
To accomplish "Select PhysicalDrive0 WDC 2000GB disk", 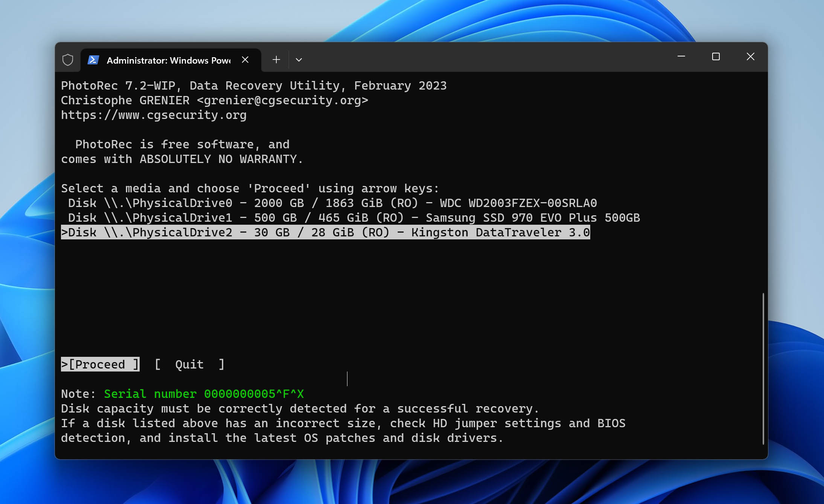I will tap(330, 203).
